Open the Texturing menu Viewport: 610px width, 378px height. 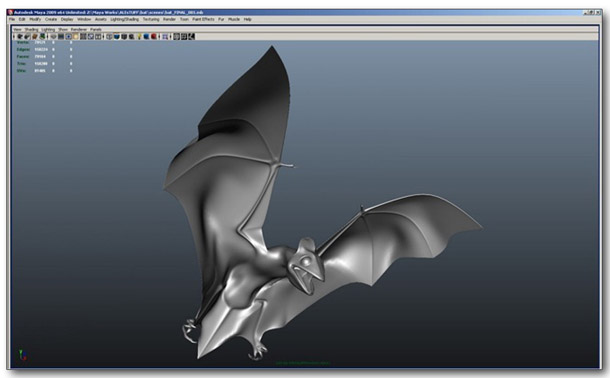pos(151,19)
